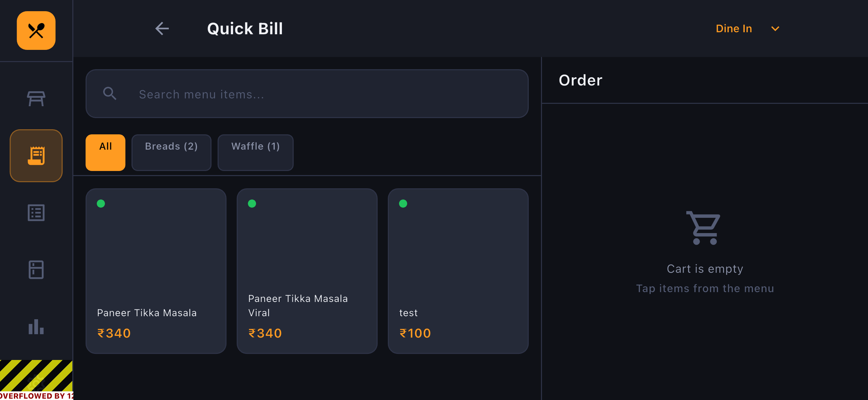The image size is (868, 400).
Task: Go back using the header arrow
Action: pos(162,28)
